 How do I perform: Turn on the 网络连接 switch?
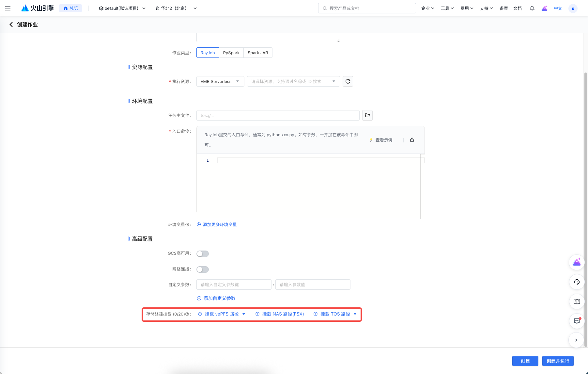click(202, 269)
